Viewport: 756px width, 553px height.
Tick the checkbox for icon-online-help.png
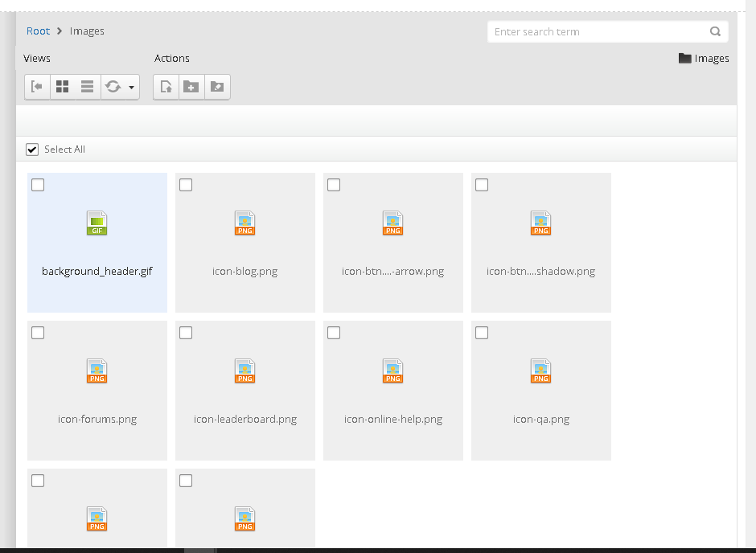coord(334,333)
